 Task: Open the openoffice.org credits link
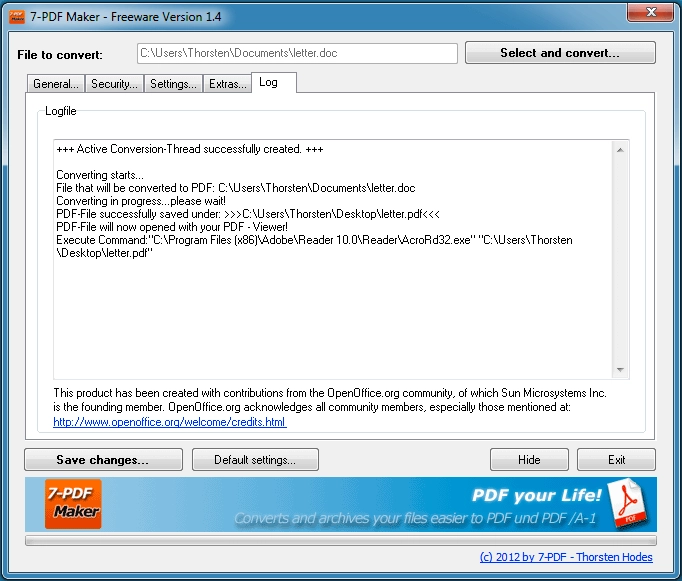(170, 422)
